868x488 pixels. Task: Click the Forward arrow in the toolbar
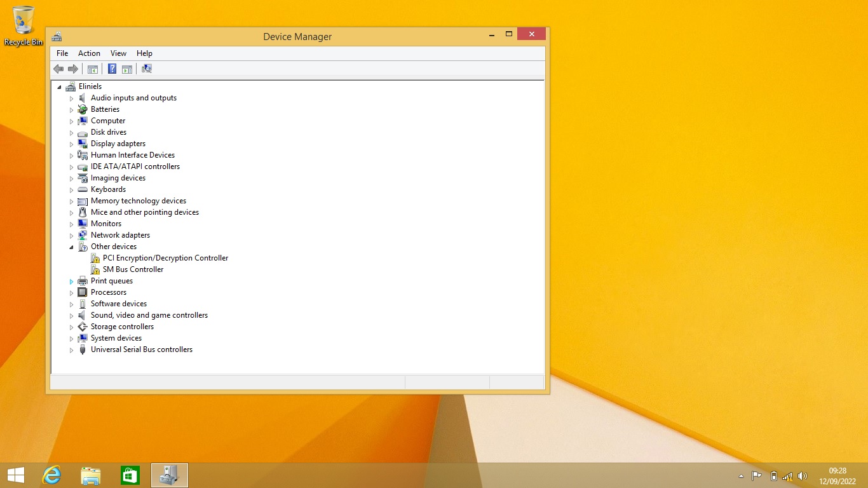(x=73, y=69)
